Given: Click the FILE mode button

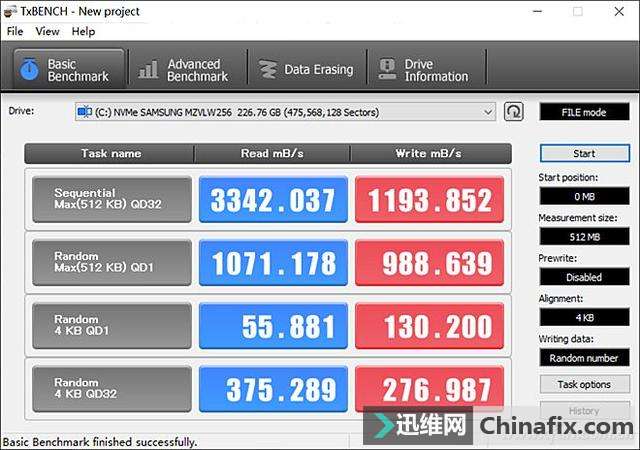Looking at the screenshot, I should coord(584,112).
